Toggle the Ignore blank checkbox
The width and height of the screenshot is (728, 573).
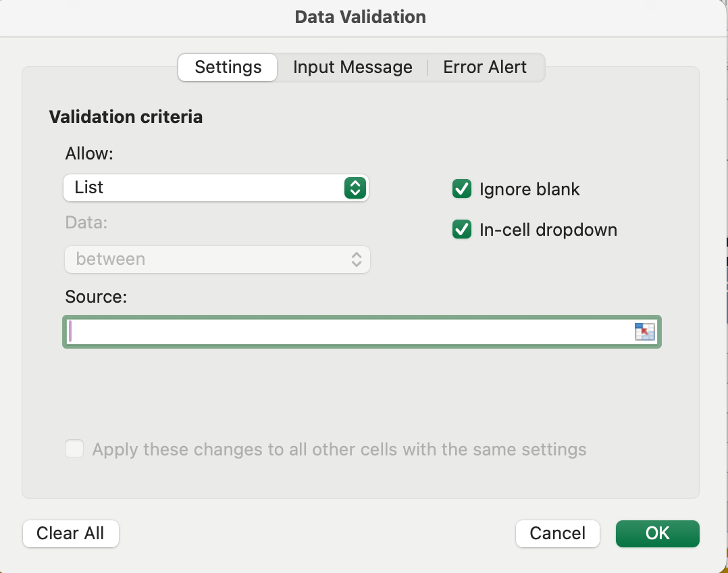click(x=462, y=189)
